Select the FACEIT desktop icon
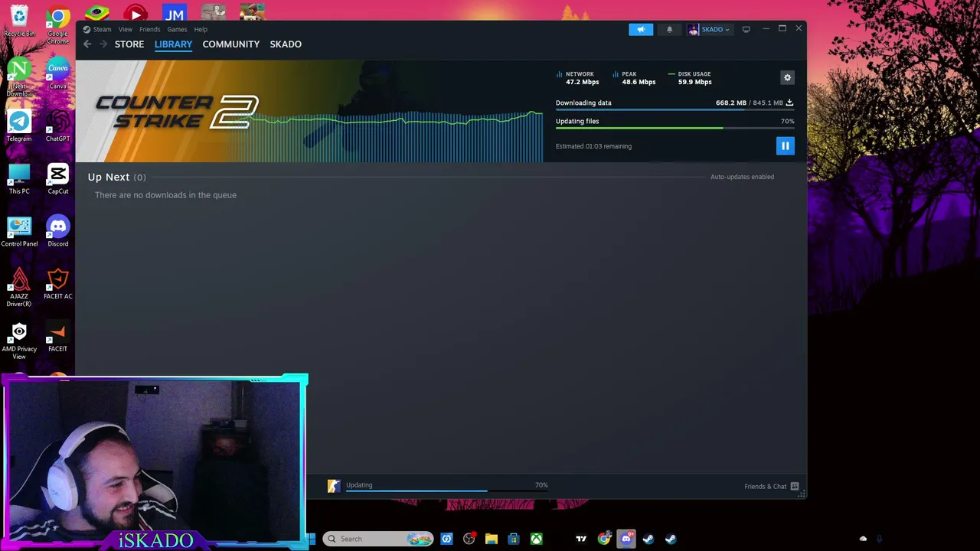The height and width of the screenshot is (551, 980). pos(57,336)
